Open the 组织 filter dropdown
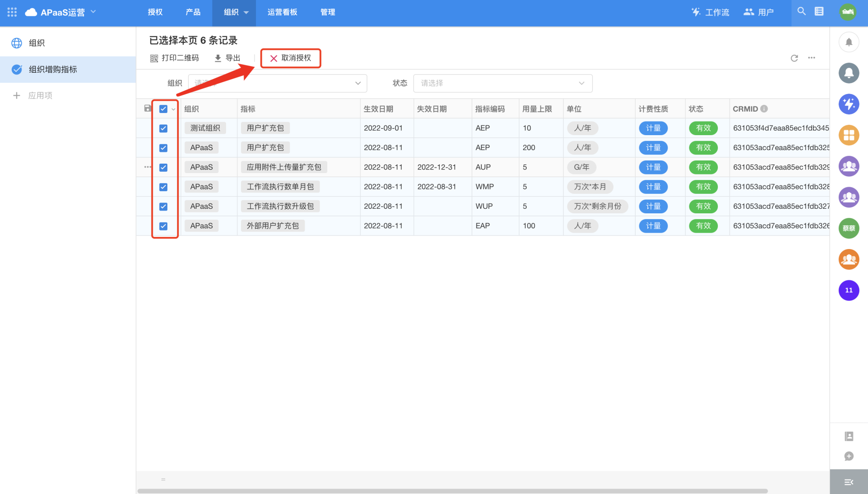This screenshot has width=868, height=494. click(277, 83)
